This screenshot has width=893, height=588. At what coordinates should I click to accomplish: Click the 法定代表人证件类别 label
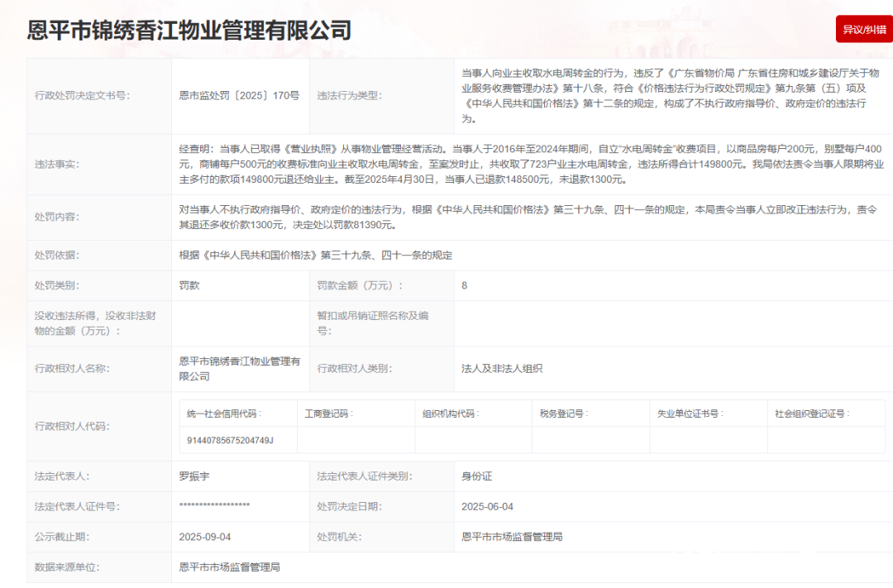pyautogui.click(x=365, y=476)
